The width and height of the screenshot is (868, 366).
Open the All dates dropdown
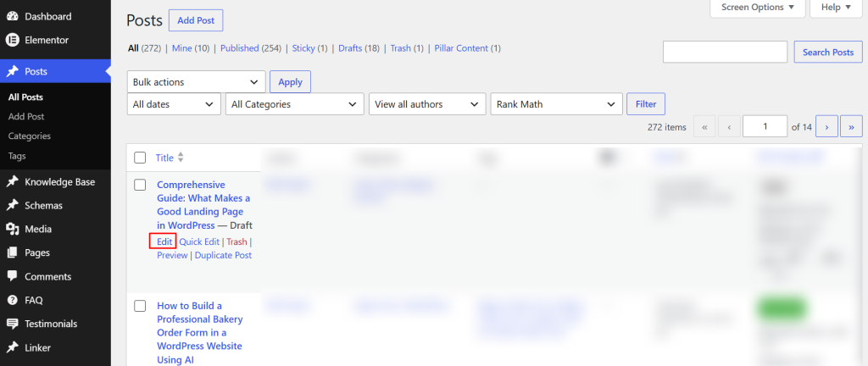point(174,104)
